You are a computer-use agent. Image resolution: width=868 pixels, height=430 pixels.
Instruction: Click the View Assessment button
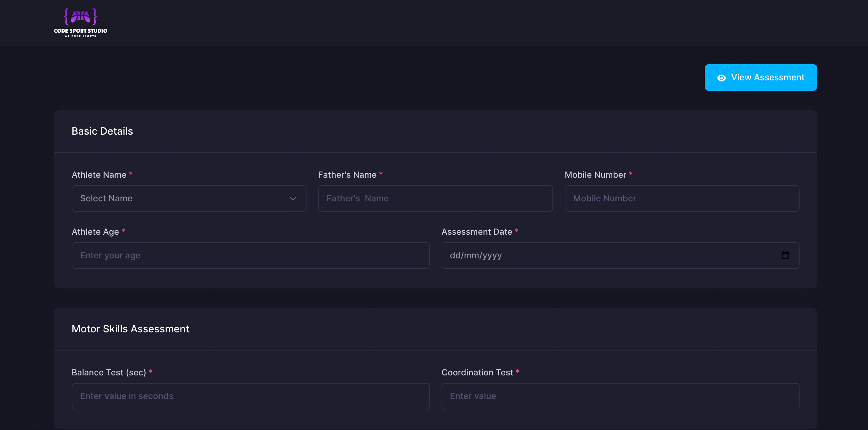tap(760, 78)
